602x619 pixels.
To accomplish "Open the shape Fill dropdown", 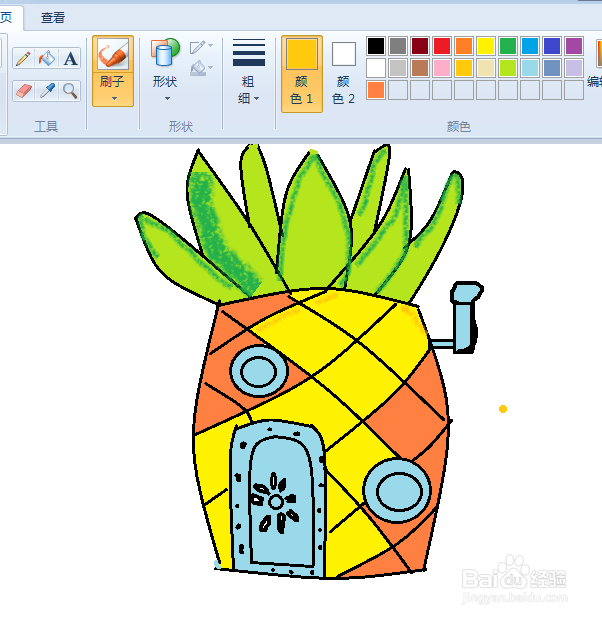I will coord(201,68).
